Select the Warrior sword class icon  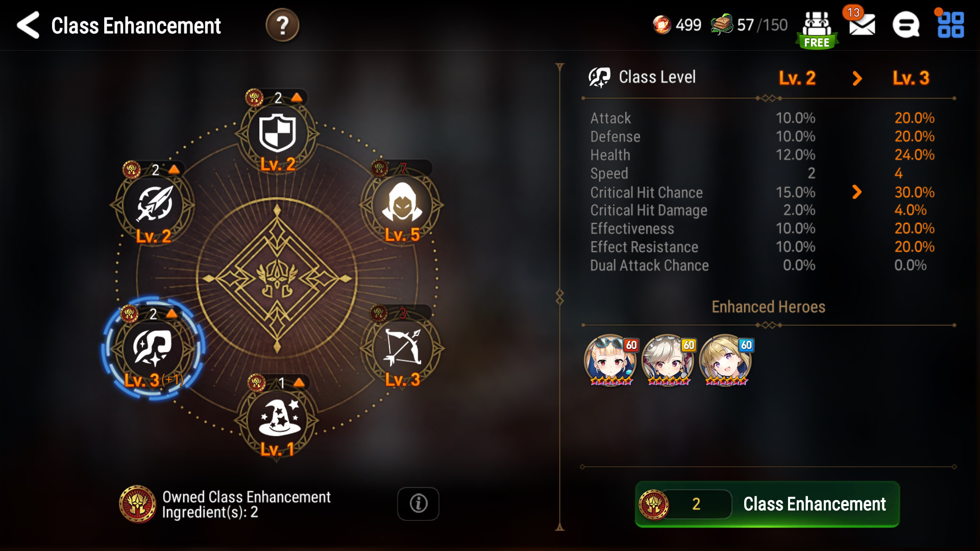point(154,205)
